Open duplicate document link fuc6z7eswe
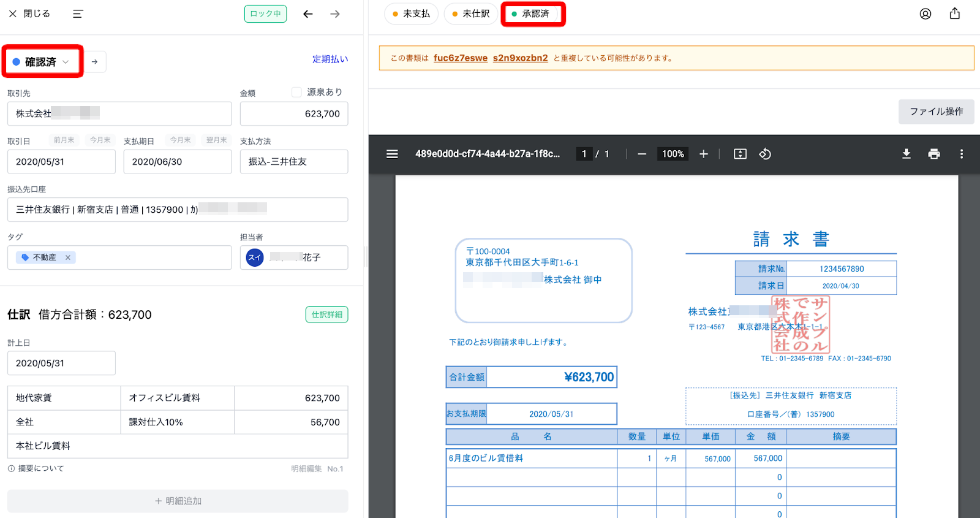The image size is (980, 518). [x=461, y=58]
